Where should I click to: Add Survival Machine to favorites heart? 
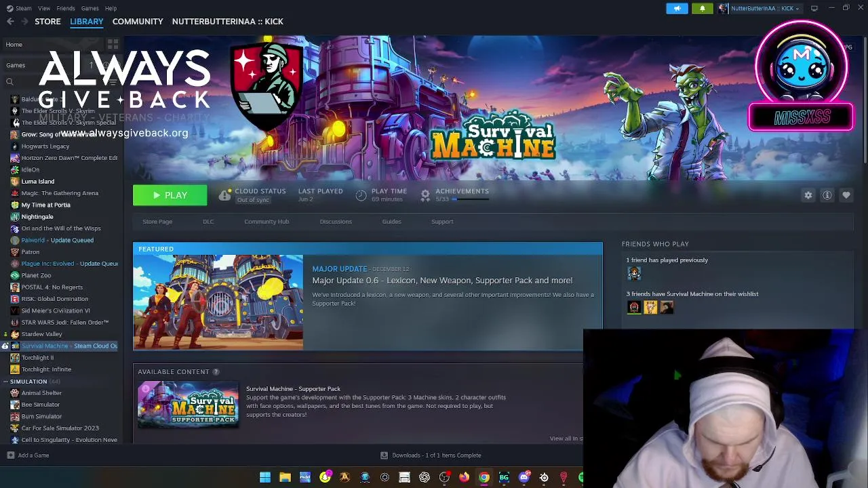tap(846, 195)
